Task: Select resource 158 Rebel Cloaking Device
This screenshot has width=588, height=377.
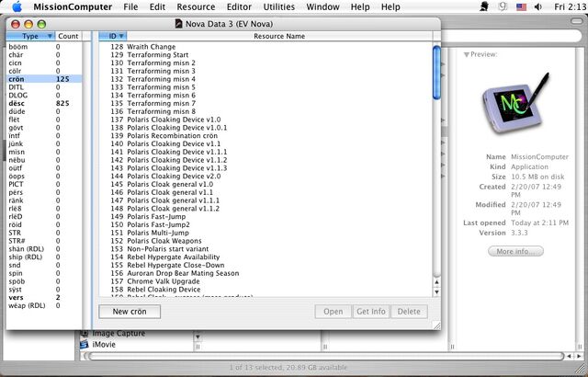Action: (x=266, y=290)
